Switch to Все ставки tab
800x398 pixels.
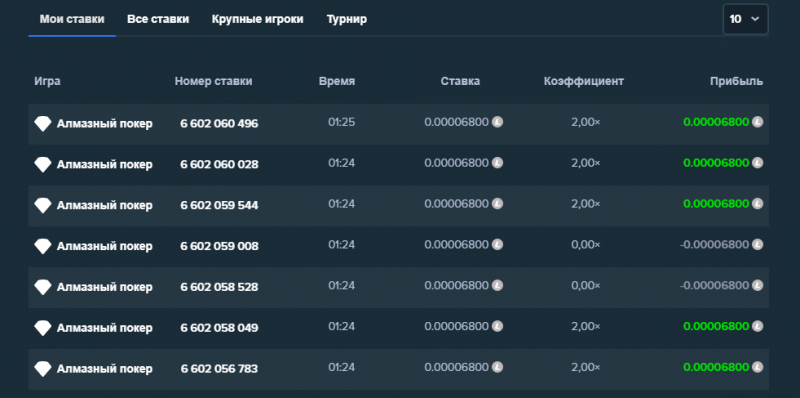coord(158,19)
